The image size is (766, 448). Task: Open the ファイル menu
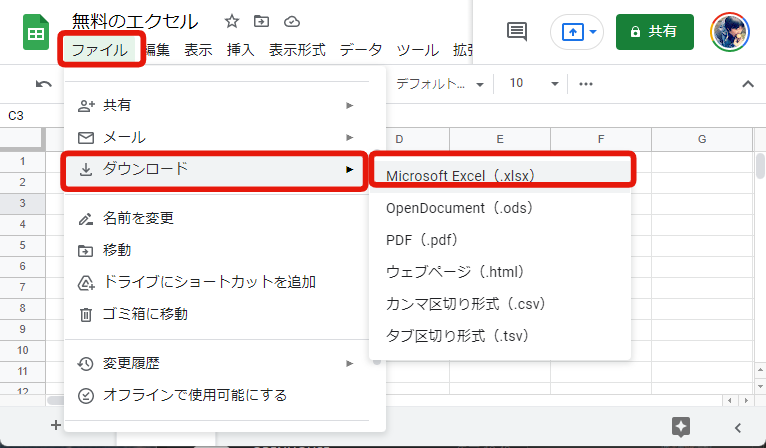(100, 49)
